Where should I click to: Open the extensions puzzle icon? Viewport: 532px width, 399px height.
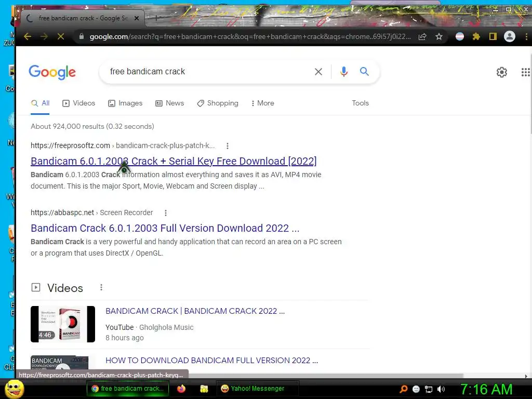point(476,36)
